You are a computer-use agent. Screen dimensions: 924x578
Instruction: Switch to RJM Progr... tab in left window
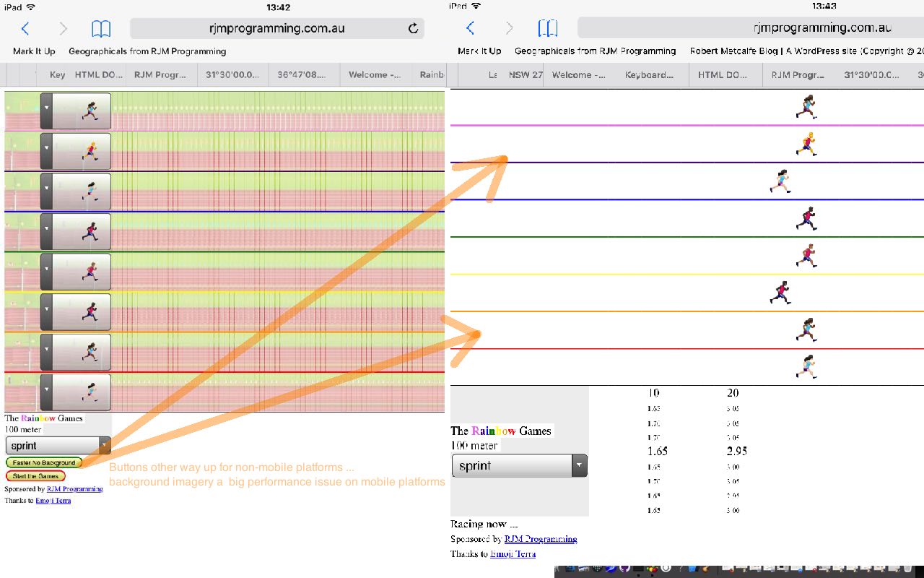pyautogui.click(x=161, y=74)
